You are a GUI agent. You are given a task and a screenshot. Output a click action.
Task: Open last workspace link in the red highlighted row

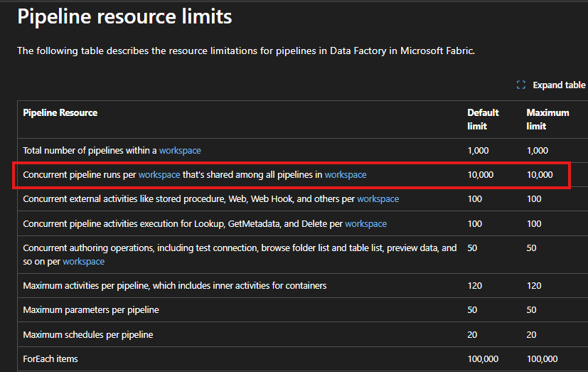(346, 175)
